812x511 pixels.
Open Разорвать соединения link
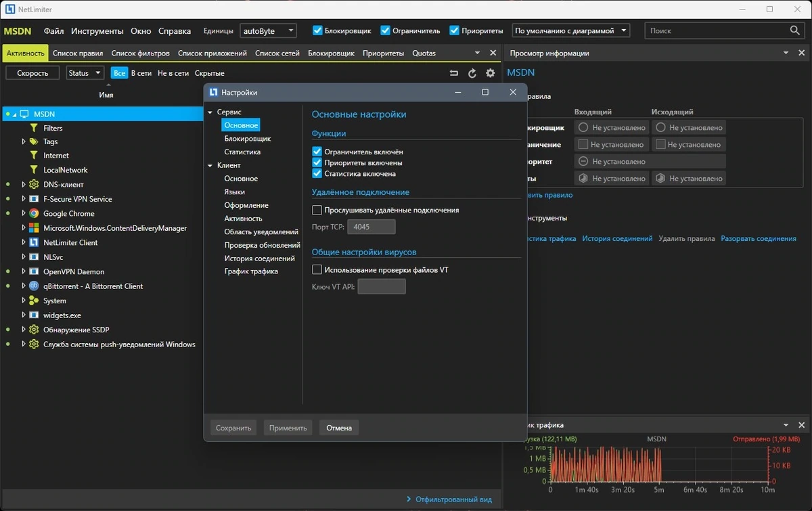pos(759,238)
